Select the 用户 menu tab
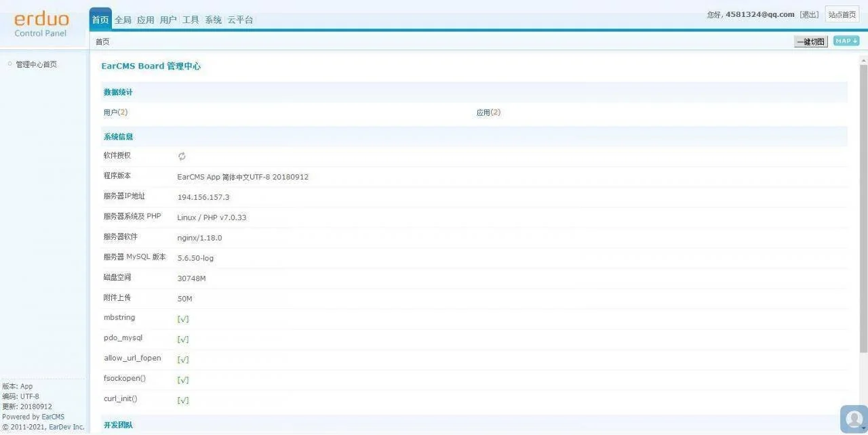 (168, 20)
